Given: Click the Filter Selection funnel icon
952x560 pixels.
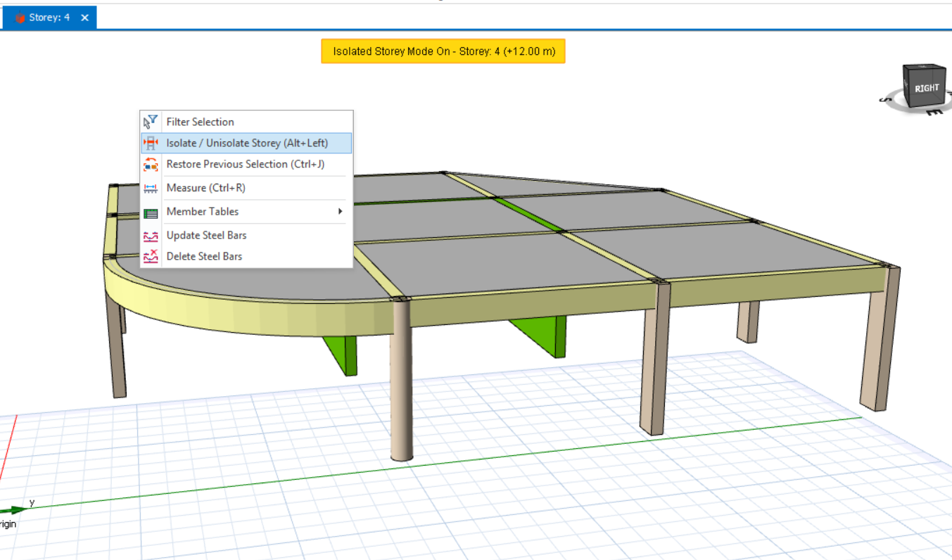Looking at the screenshot, I should click(x=151, y=122).
